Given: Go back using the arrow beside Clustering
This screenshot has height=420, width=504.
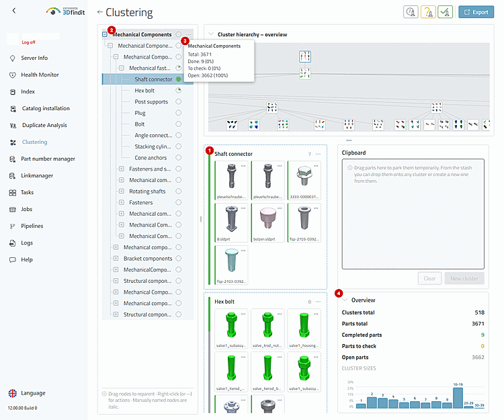Looking at the screenshot, I should [x=99, y=12].
